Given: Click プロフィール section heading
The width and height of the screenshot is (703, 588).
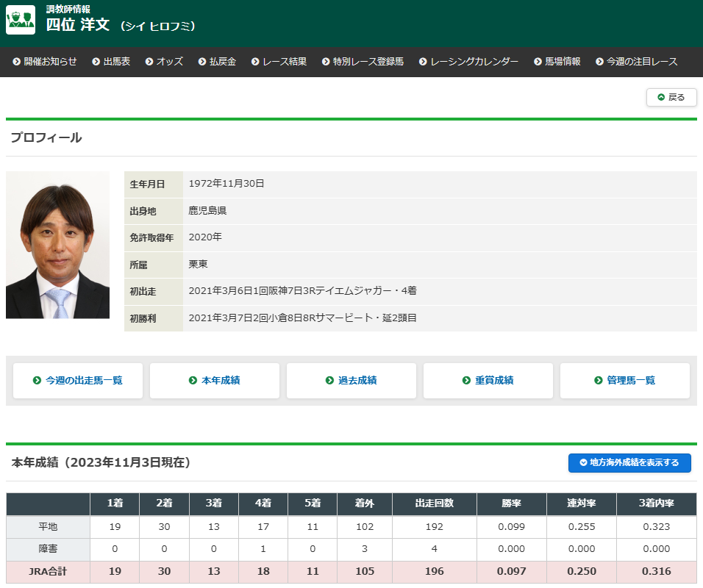Looking at the screenshot, I should [46, 137].
